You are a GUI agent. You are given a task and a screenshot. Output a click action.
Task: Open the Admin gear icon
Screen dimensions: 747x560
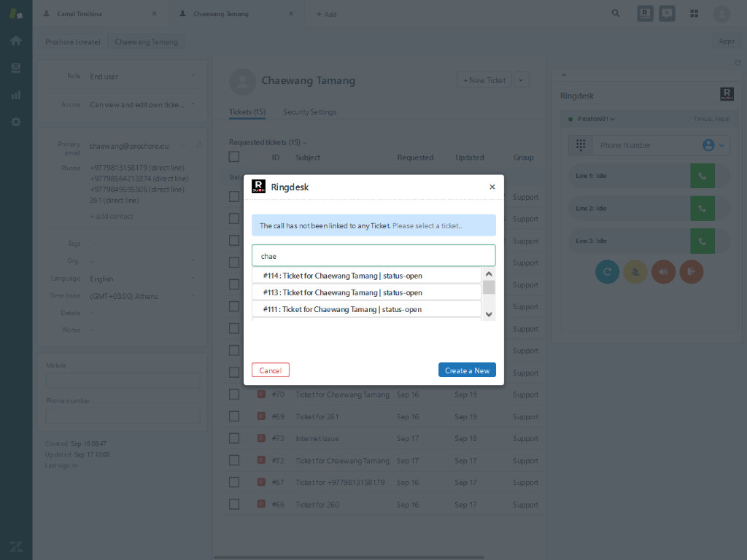[x=15, y=122]
